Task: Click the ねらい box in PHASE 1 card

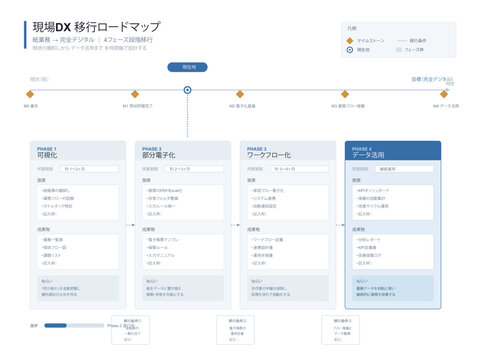Action: (x=78, y=288)
